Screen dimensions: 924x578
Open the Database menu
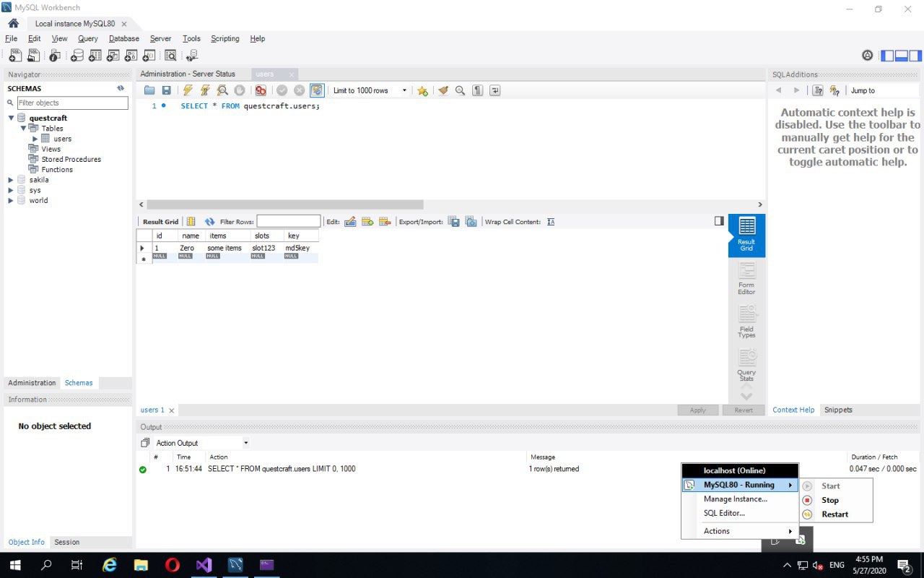click(x=124, y=38)
